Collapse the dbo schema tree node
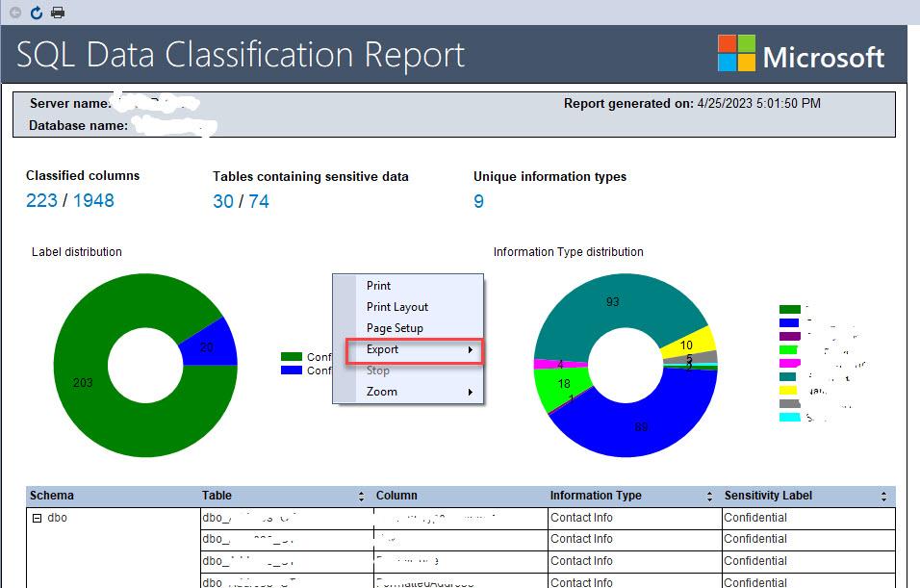 (x=38, y=518)
